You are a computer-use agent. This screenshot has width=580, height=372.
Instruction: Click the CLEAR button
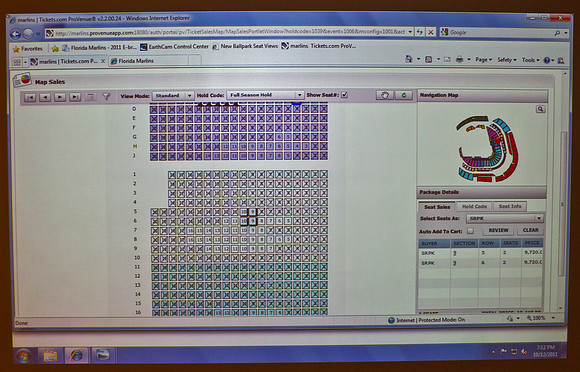[x=530, y=230]
